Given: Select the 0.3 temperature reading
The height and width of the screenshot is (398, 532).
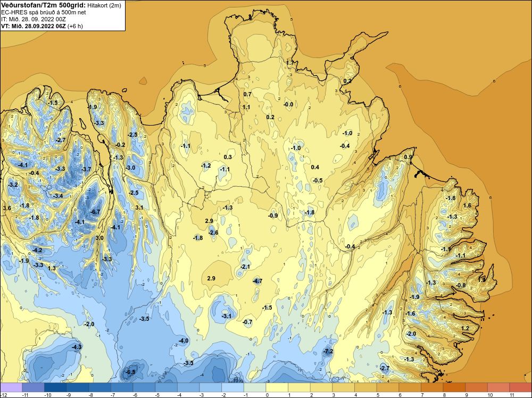Looking at the screenshot, I should pyautogui.click(x=228, y=157).
